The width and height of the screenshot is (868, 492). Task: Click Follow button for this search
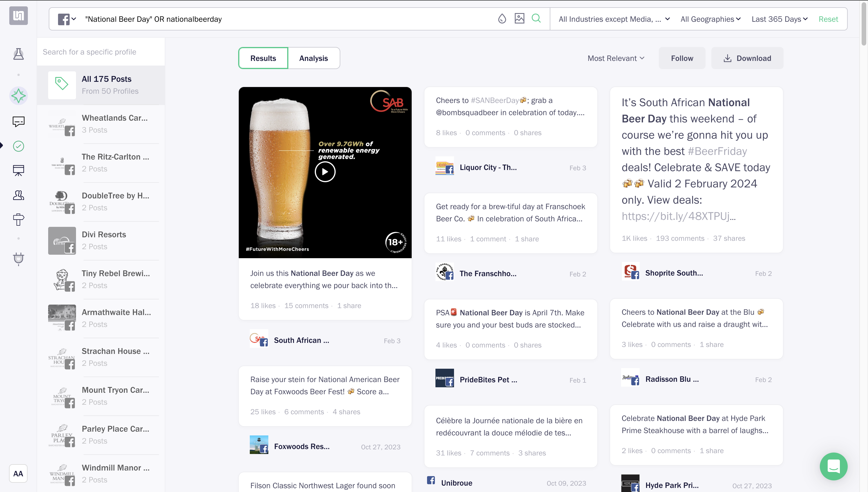pyautogui.click(x=682, y=58)
